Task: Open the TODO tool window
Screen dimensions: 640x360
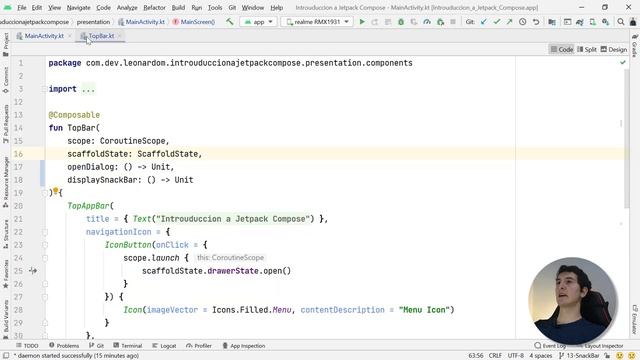Action: tap(27, 346)
